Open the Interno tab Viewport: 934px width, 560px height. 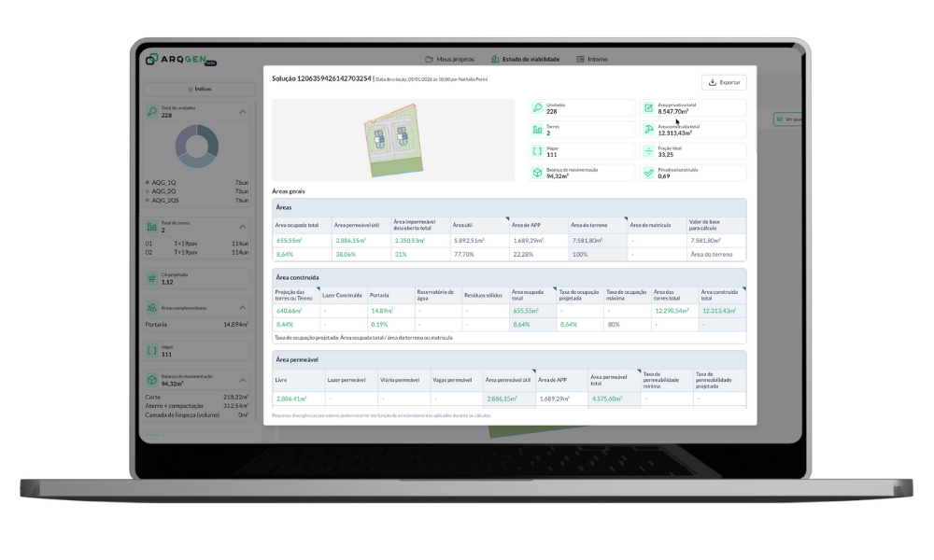pos(592,59)
